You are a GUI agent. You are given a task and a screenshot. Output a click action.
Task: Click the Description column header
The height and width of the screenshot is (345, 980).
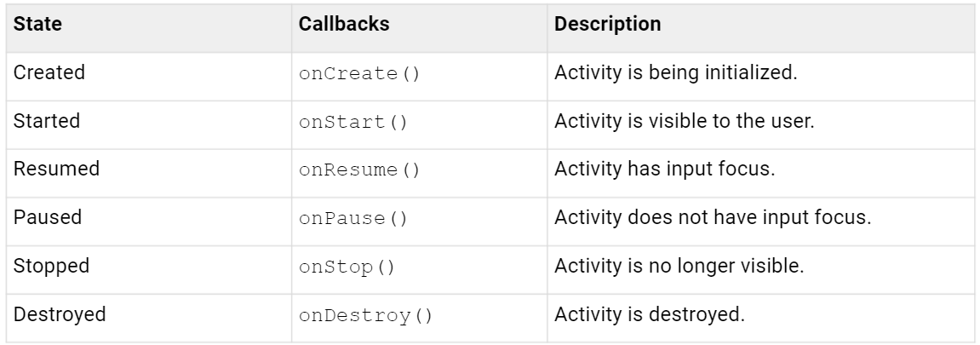click(607, 25)
